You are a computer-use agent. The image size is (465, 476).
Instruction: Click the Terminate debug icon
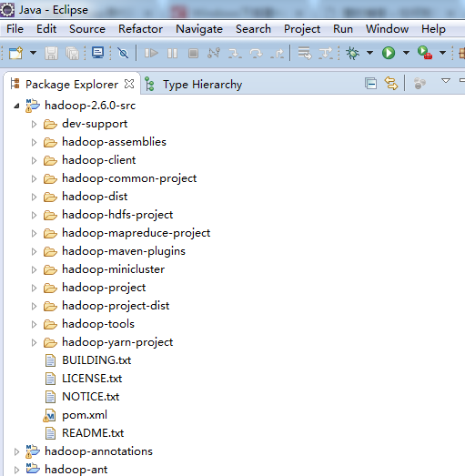tap(193, 54)
